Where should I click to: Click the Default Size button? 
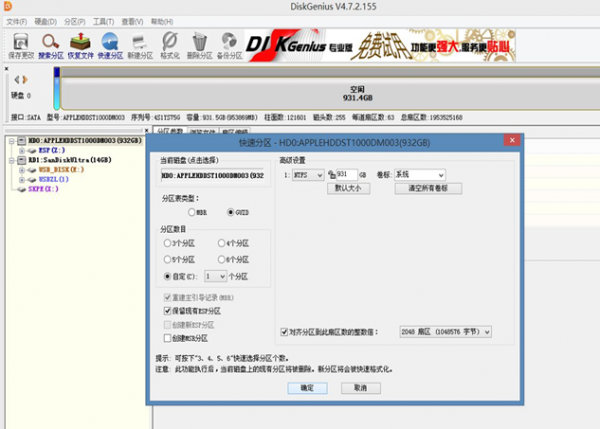click(348, 188)
